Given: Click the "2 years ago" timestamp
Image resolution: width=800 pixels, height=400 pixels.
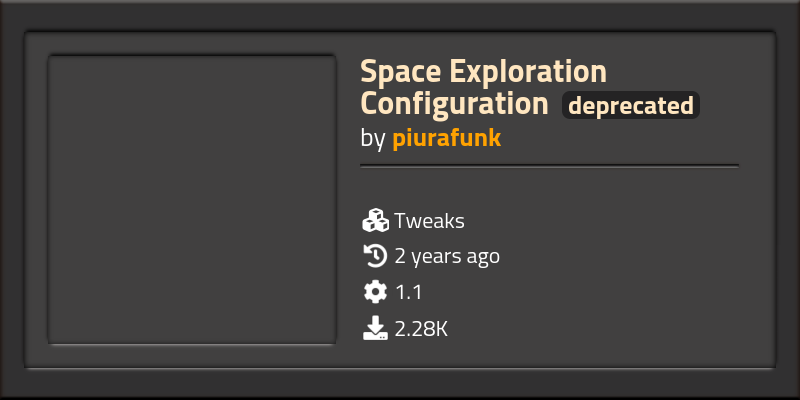Looking at the screenshot, I should (447, 256).
